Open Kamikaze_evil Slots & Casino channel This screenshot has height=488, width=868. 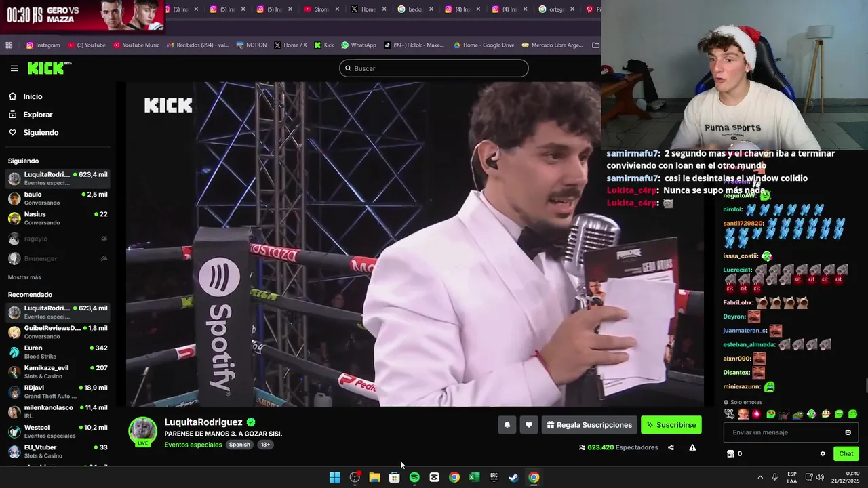click(x=58, y=371)
